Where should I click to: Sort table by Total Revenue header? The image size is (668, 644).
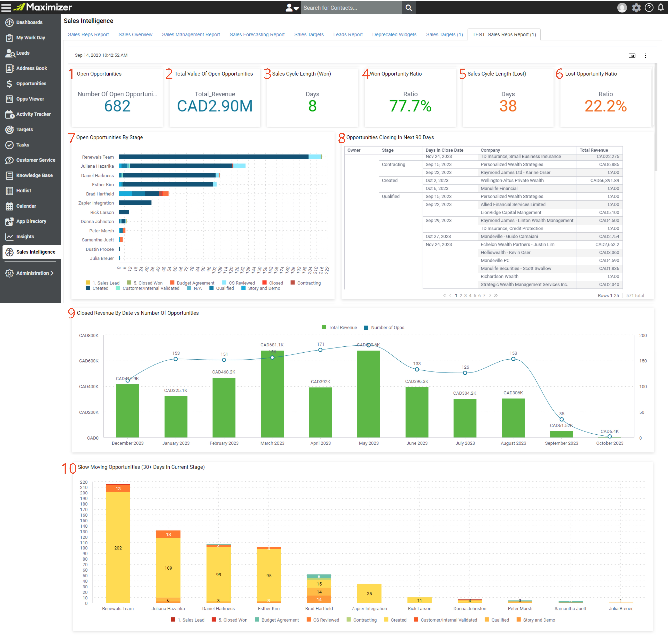(x=599, y=150)
